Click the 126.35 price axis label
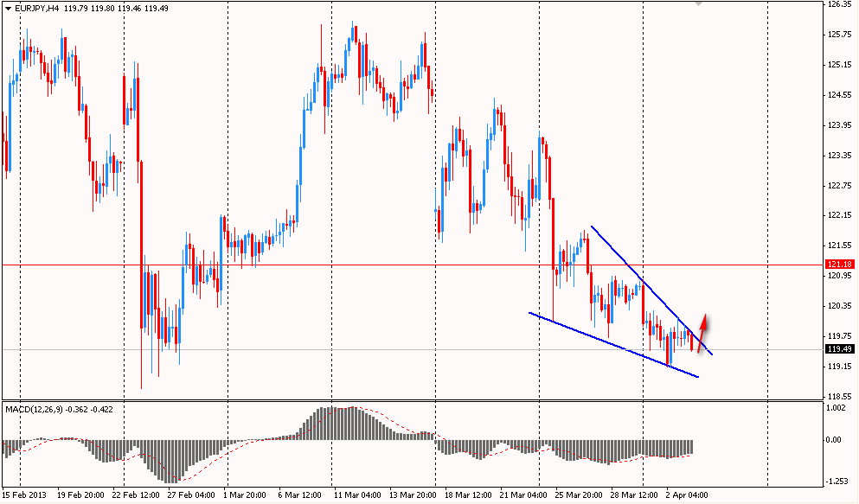859x504 pixels. tap(840, 4)
